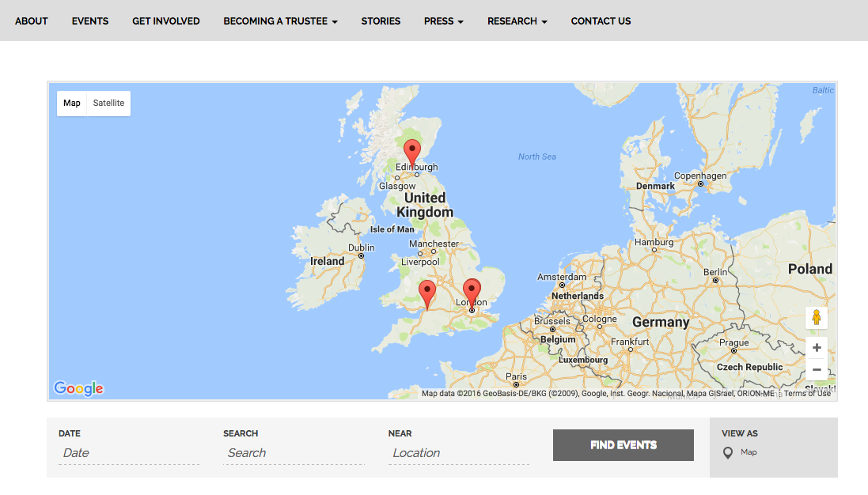Open the Google logo link on map

78,388
